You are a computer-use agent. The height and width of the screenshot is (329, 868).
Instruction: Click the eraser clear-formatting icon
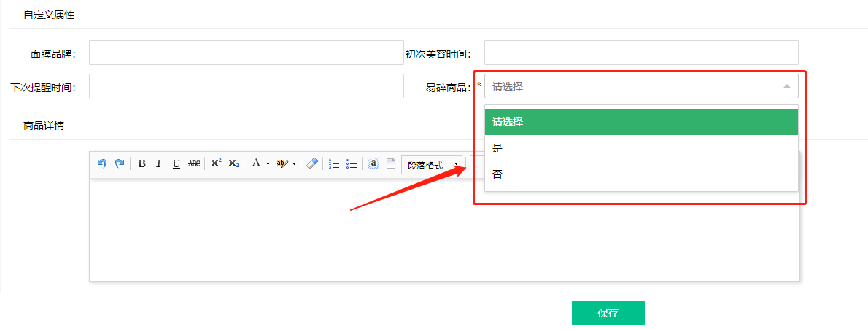312,163
